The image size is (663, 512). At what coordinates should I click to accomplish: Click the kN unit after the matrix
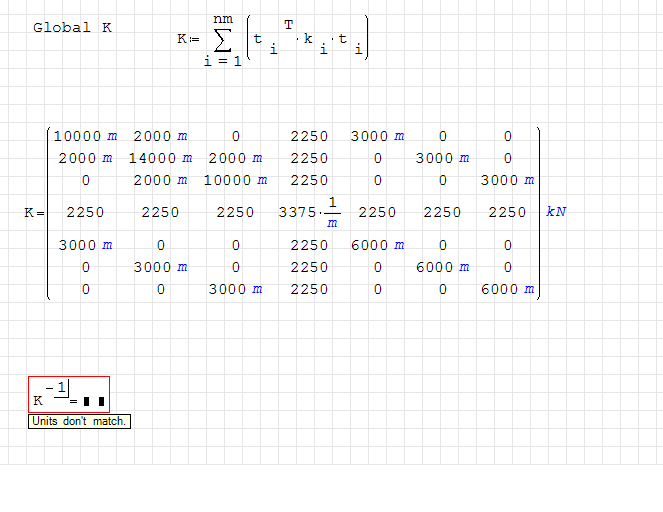[556, 212]
